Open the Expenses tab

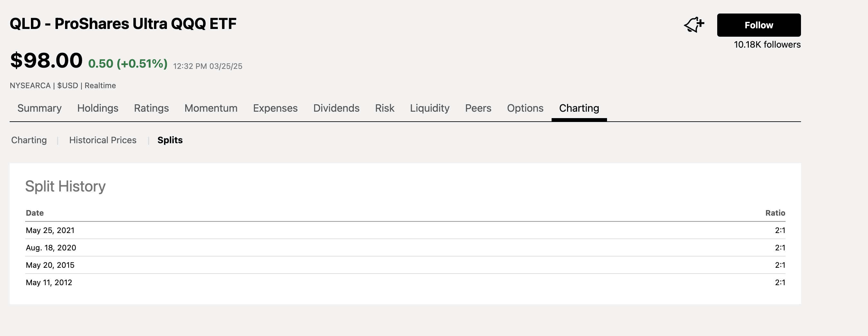(x=275, y=108)
